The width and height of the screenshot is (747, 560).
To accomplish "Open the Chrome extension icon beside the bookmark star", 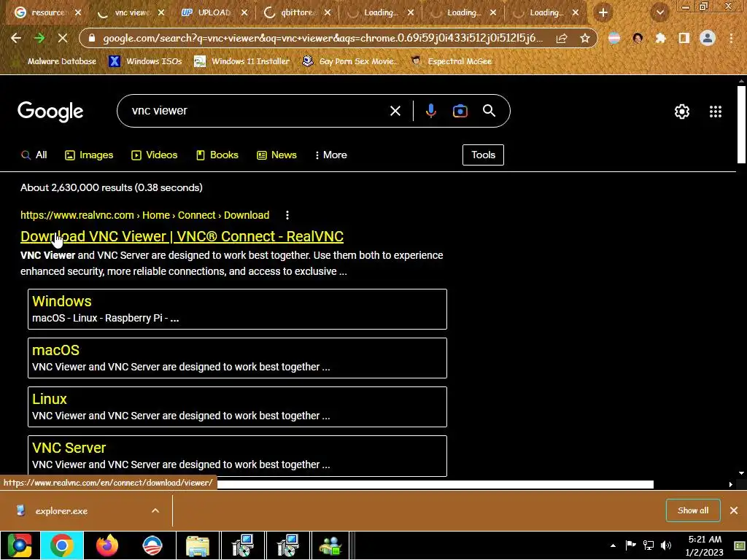I will coord(614,38).
